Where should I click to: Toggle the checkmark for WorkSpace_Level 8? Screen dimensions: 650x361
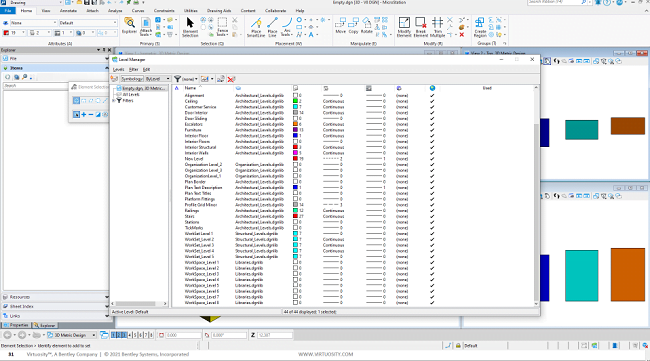click(x=432, y=303)
